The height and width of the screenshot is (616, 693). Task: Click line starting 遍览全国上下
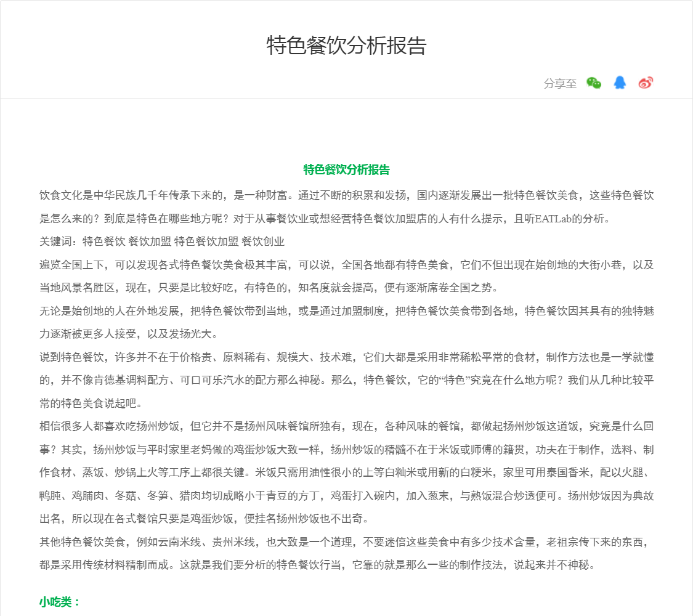point(346,265)
